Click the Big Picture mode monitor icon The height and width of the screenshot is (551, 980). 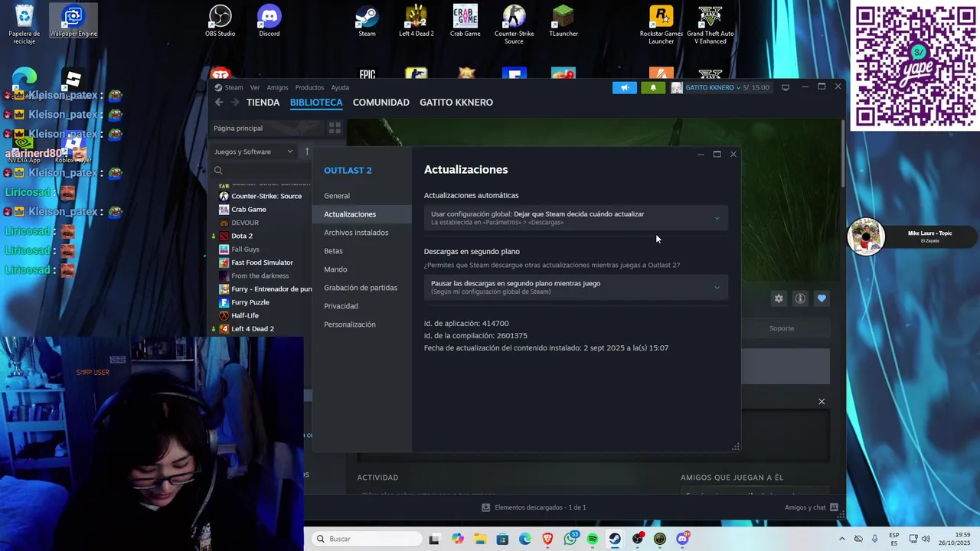click(785, 87)
